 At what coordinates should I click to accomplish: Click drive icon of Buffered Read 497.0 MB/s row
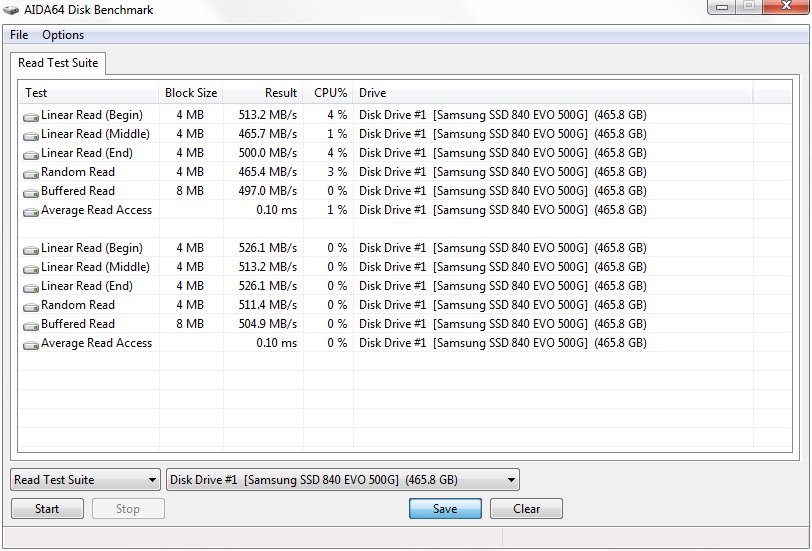pos(31,193)
